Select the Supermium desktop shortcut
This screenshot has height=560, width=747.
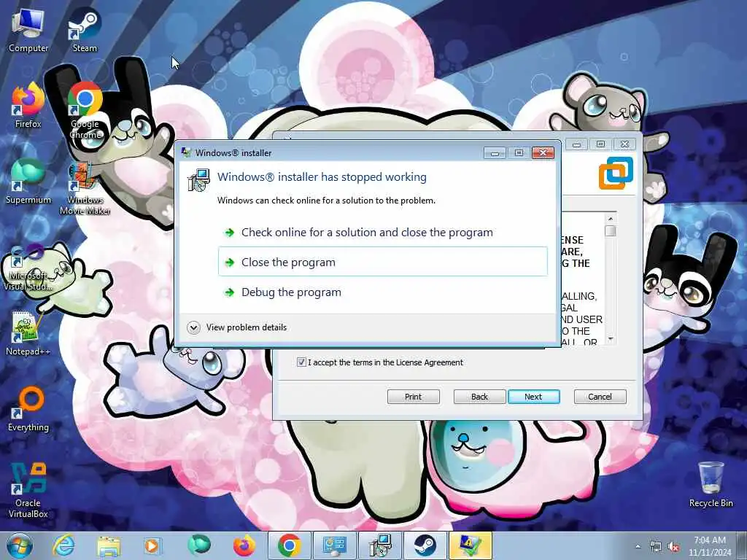(28, 182)
